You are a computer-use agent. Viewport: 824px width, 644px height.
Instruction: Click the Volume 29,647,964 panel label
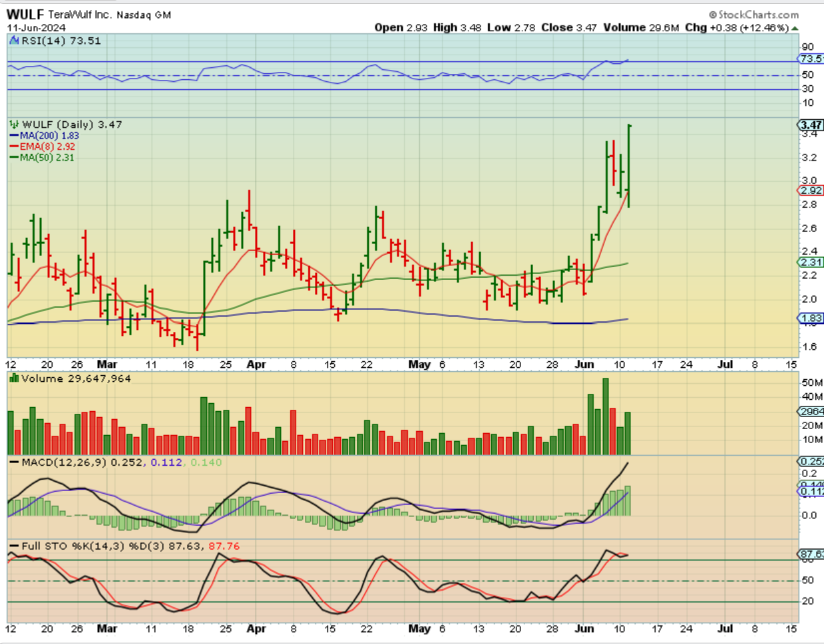tap(76, 379)
